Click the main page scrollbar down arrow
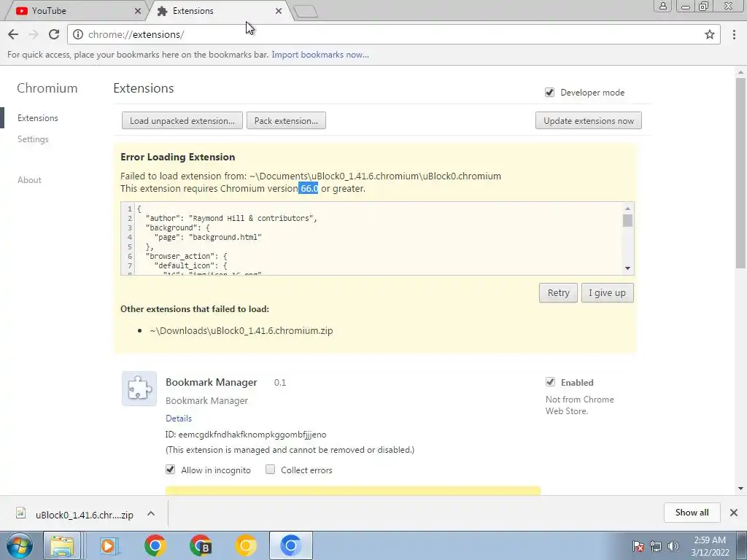Screen dimensions: 747x560 point(740,488)
